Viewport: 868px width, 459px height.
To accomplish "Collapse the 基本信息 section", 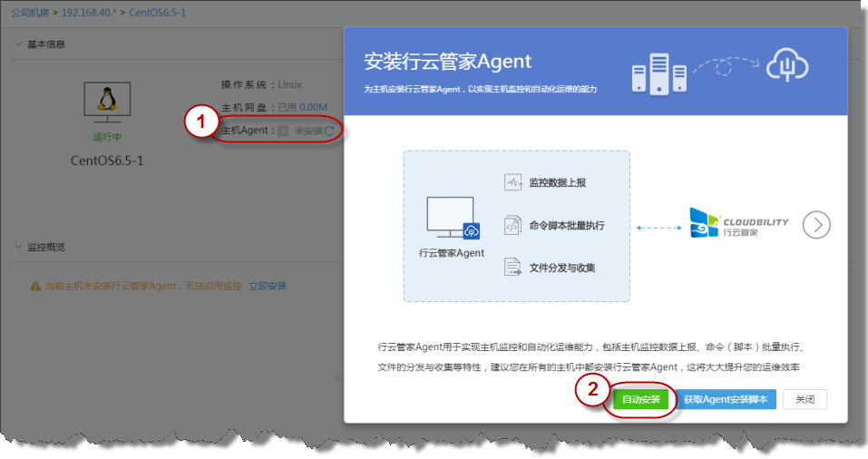I will click(x=18, y=44).
